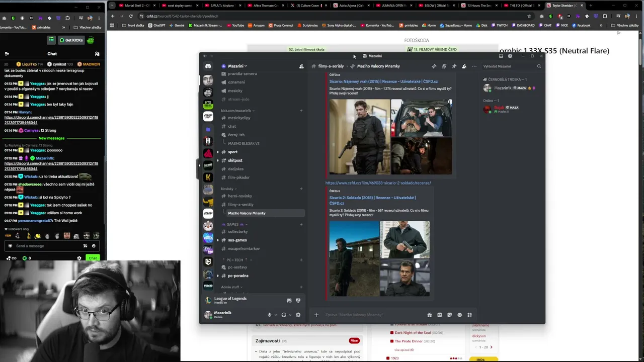Click the plus attach button in message bar
This screenshot has width=644, height=362.
tap(316, 315)
